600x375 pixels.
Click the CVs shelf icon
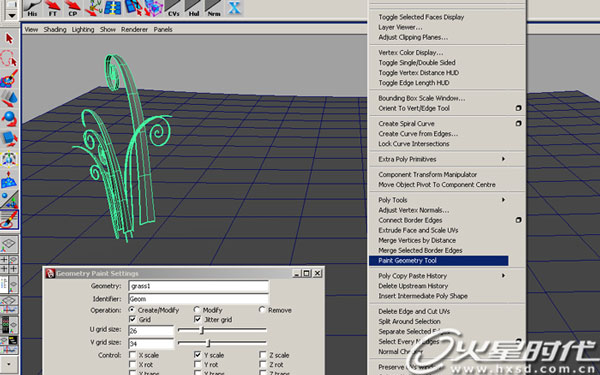pos(173,8)
